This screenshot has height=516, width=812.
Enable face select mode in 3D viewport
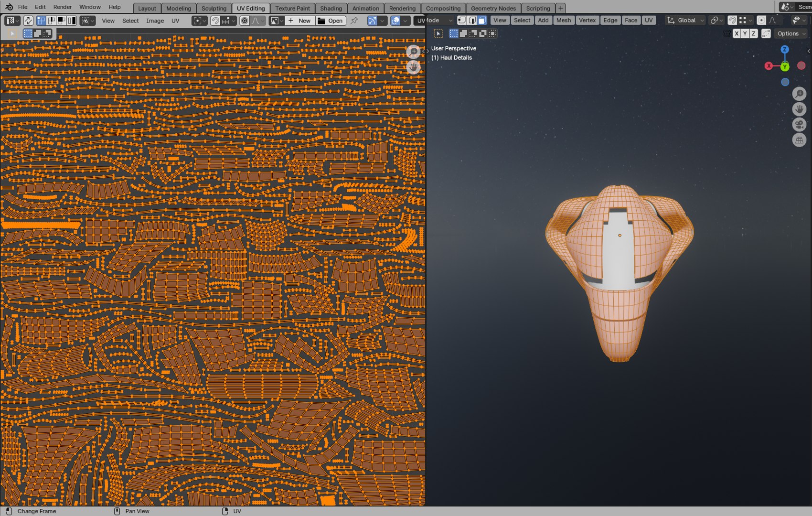pos(482,20)
